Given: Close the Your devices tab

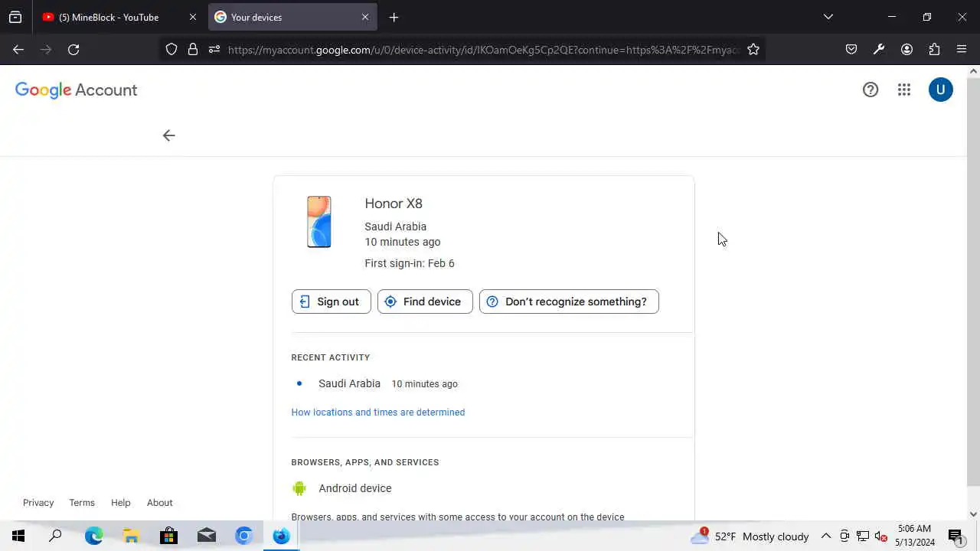Looking at the screenshot, I should 365,17.
